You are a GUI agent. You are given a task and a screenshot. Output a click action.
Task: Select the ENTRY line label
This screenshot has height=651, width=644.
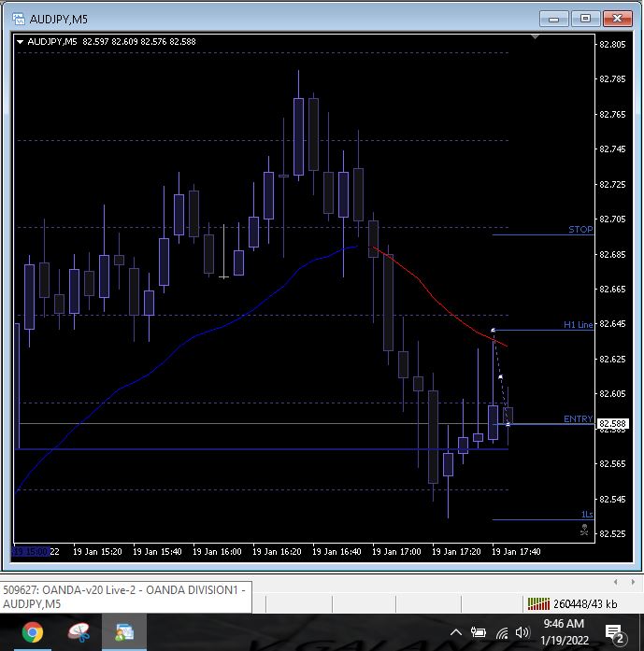[578, 419]
